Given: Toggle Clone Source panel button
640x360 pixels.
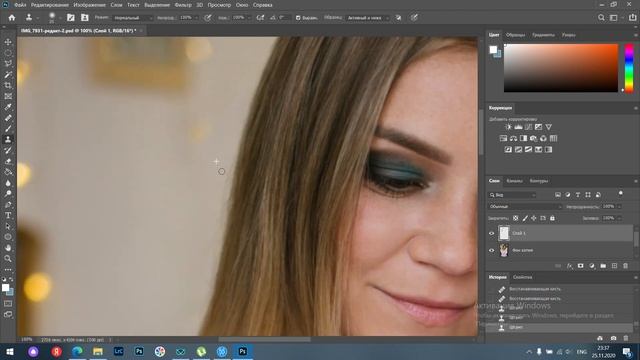Looking at the screenshot, I should (84, 18).
